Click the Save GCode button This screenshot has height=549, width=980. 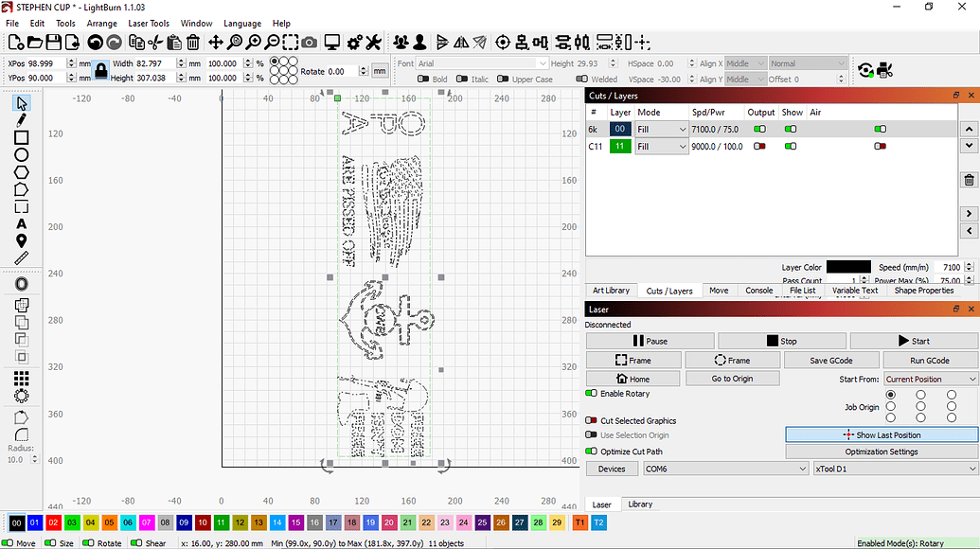[831, 360]
